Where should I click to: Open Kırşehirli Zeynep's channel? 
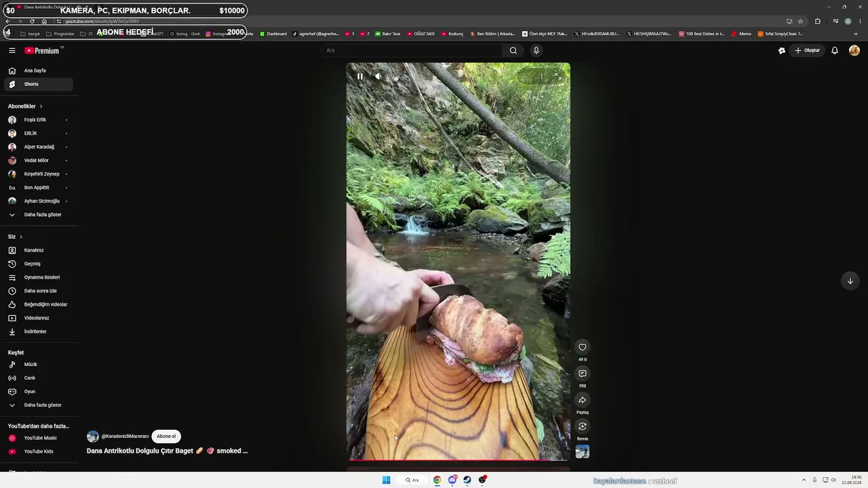coord(39,174)
